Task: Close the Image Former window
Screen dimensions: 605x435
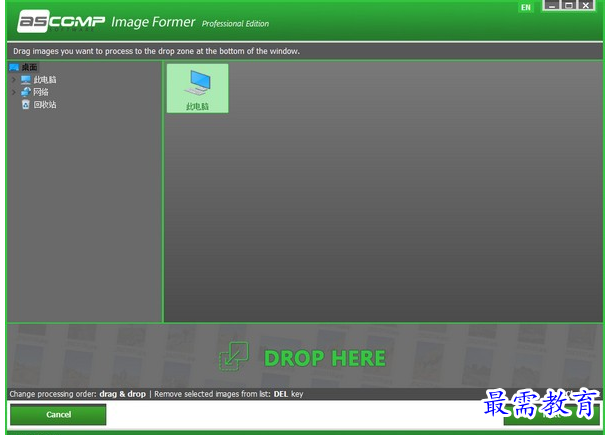Action: (586, 5)
